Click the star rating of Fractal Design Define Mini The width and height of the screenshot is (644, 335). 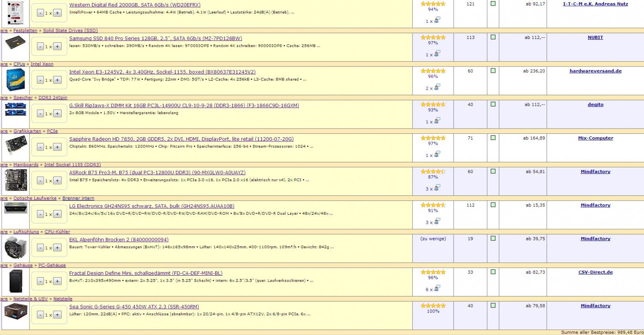pyautogui.click(x=433, y=272)
